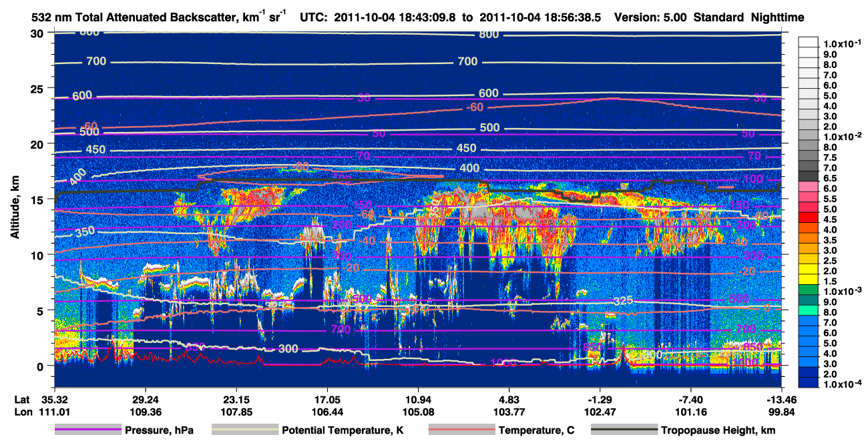Click the white '350' contour label
This screenshot has width=868, height=445.
(84, 232)
